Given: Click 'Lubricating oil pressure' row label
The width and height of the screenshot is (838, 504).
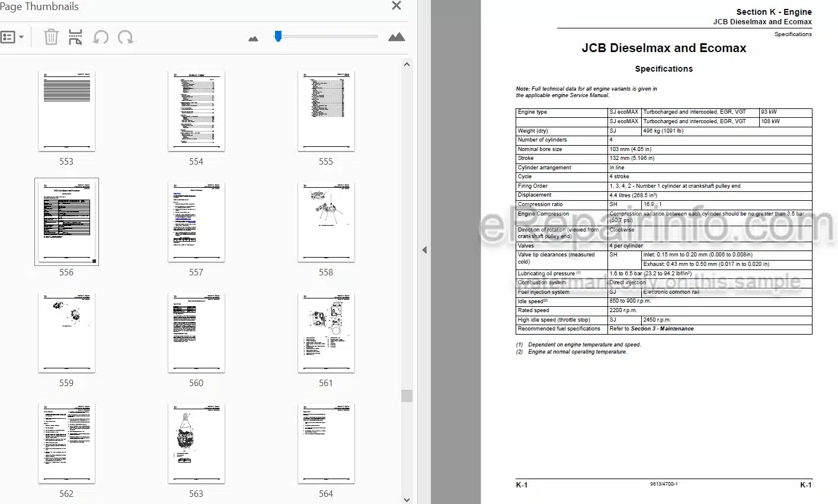Looking at the screenshot, I should 549,274.
